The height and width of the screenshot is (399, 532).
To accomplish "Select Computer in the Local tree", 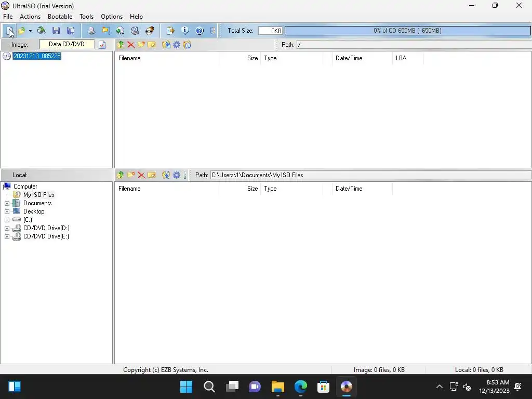I will [x=25, y=187].
